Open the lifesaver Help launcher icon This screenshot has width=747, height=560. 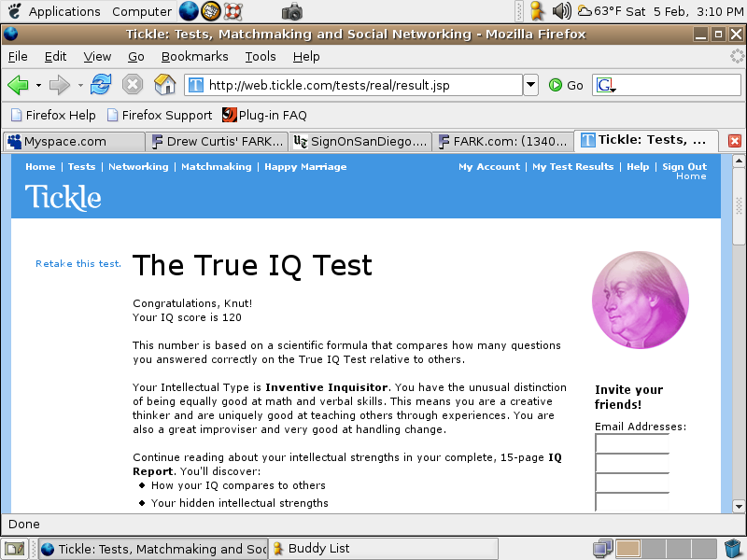point(233,11)
